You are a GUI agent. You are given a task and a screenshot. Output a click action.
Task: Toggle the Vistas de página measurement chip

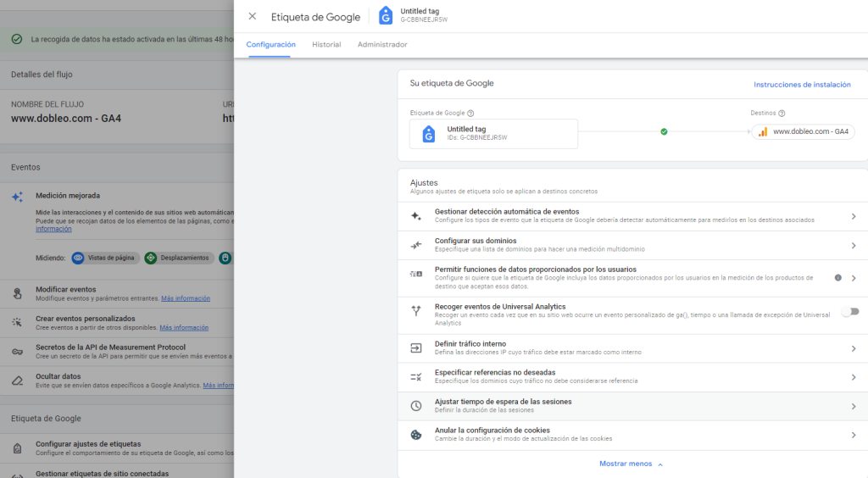pyautogui.click(x=103, y=258)
